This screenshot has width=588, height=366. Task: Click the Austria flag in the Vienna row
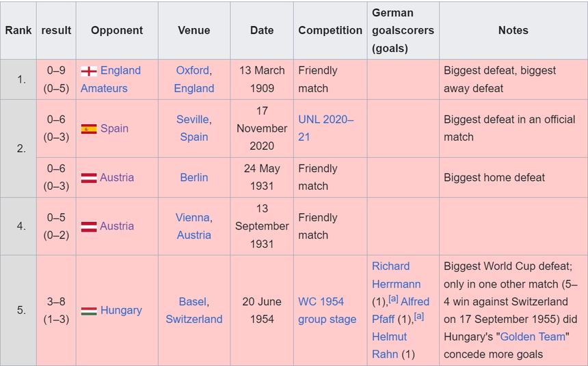(x=89, y=227)
